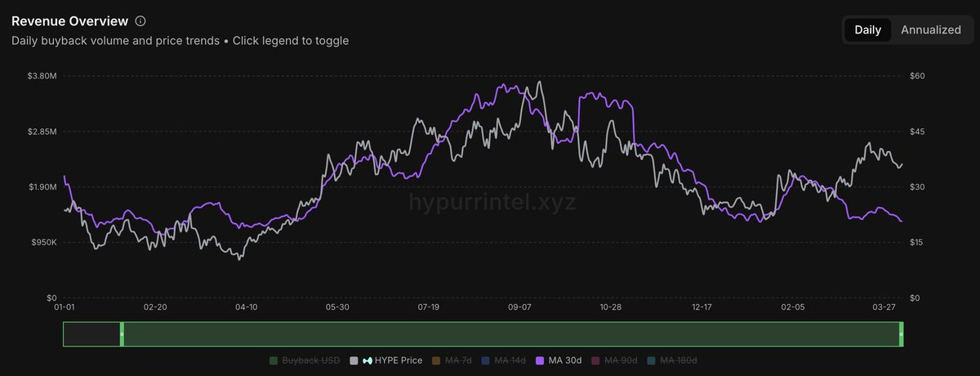Click the maroon MA 90d legend square
Viewport: 980px width, 376px height.
[x=595, y=360]
